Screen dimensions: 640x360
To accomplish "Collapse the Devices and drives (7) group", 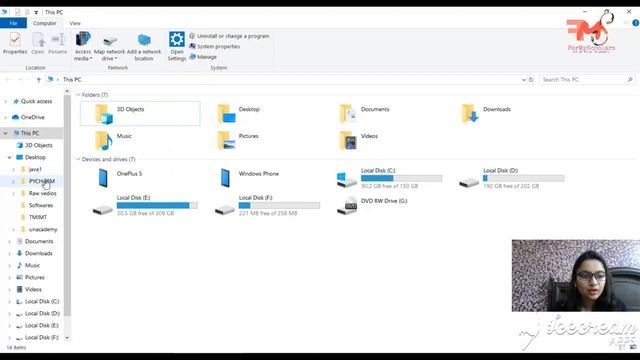I will tap(78, 159).
